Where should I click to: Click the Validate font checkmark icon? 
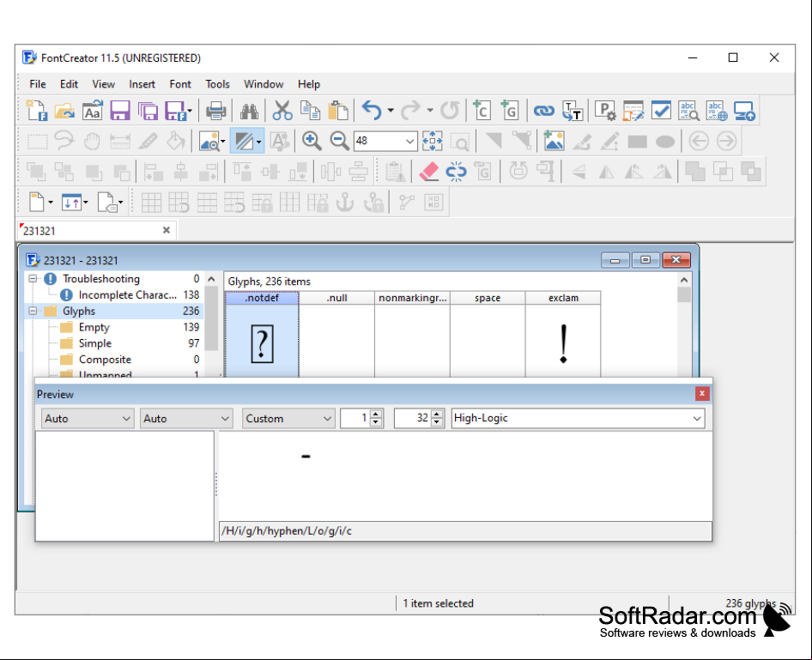pyautogui.click(x=661, y=111)
